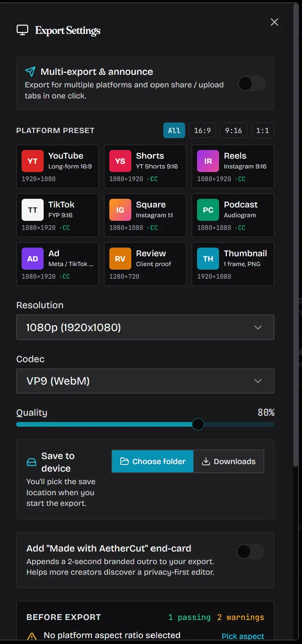Click the BEFORE EXPORT heading
This screenshot has width=302, height=644.
coord(64,617)
